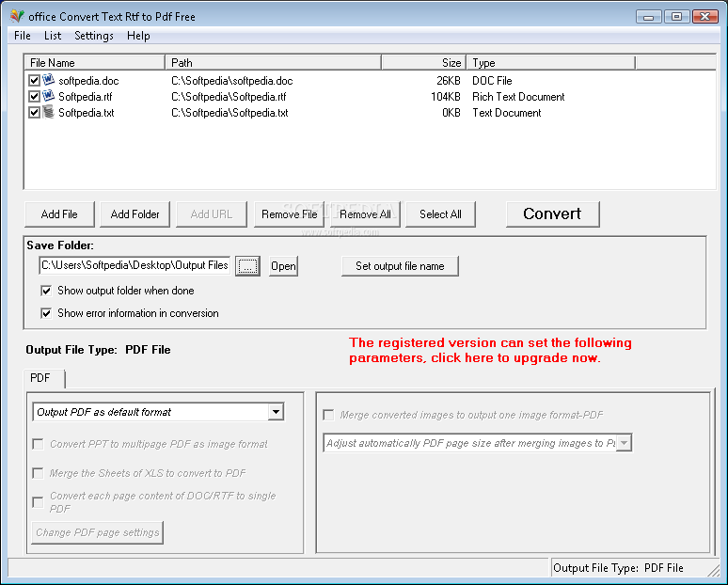Start conversion with the Convert button

[552, 214]
